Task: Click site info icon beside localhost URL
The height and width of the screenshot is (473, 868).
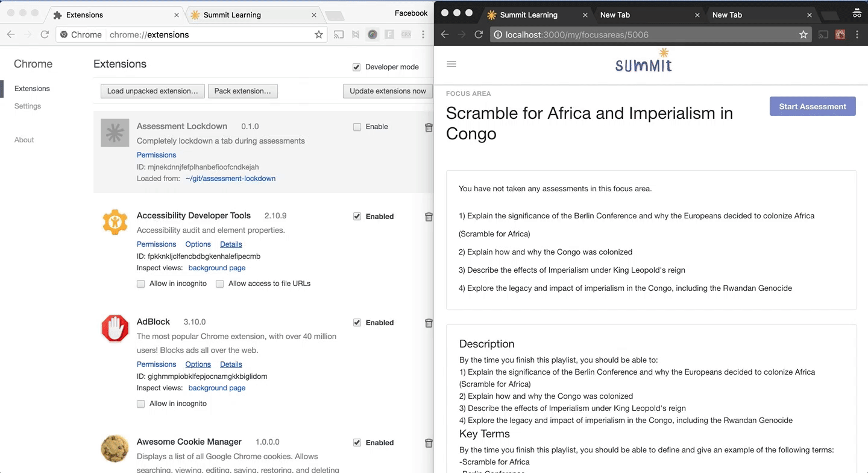Action: 498,34
